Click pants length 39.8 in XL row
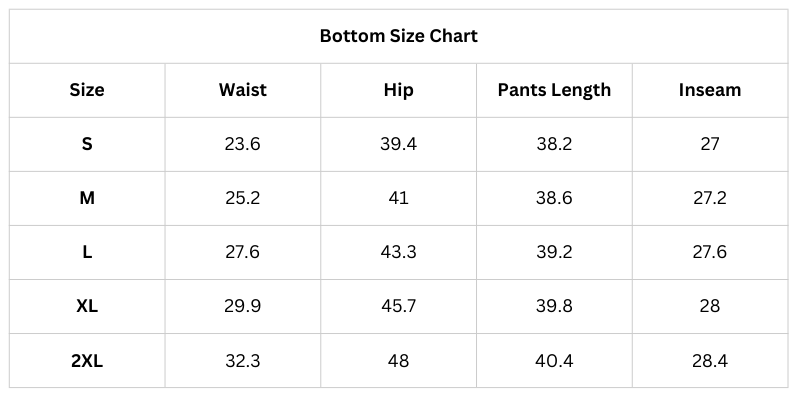 (554, 306)
